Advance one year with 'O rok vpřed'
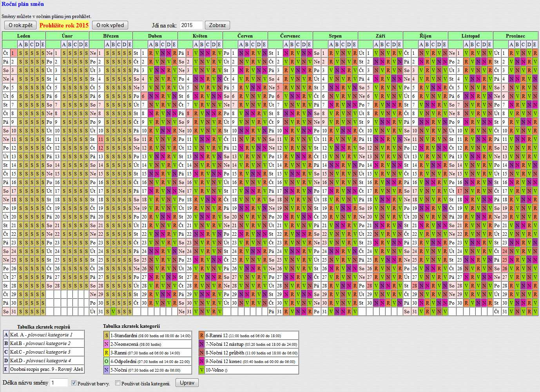 110,25
